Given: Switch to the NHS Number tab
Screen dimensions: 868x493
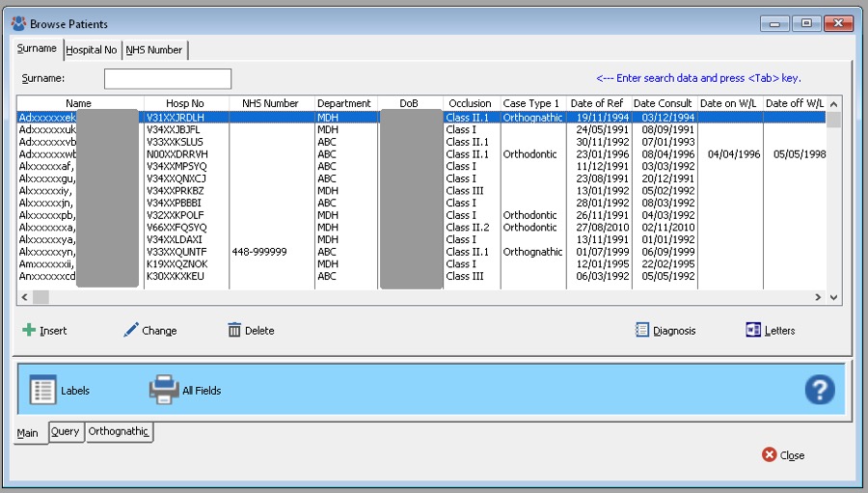Looking at the screenshot, I should click(x=153, y=50).
